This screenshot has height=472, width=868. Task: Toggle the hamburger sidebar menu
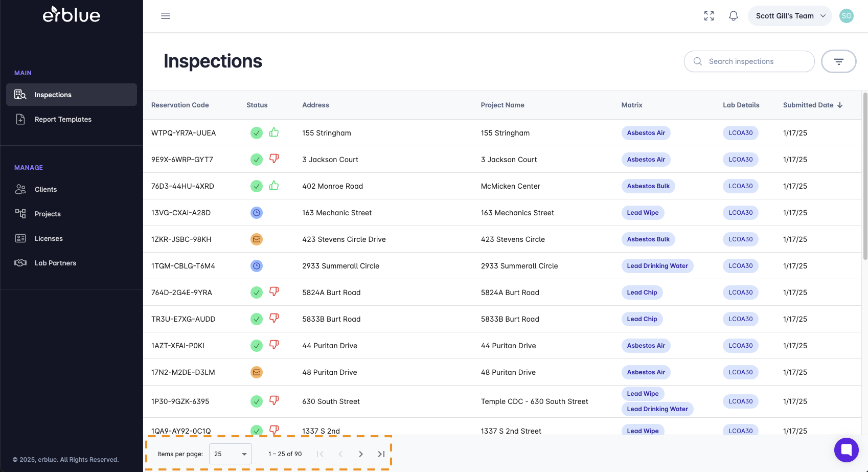166,16
